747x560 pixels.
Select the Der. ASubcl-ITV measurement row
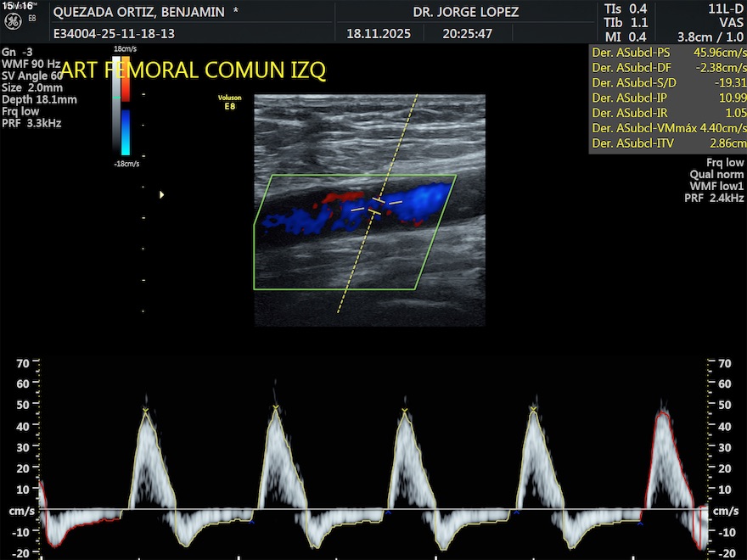667,143
